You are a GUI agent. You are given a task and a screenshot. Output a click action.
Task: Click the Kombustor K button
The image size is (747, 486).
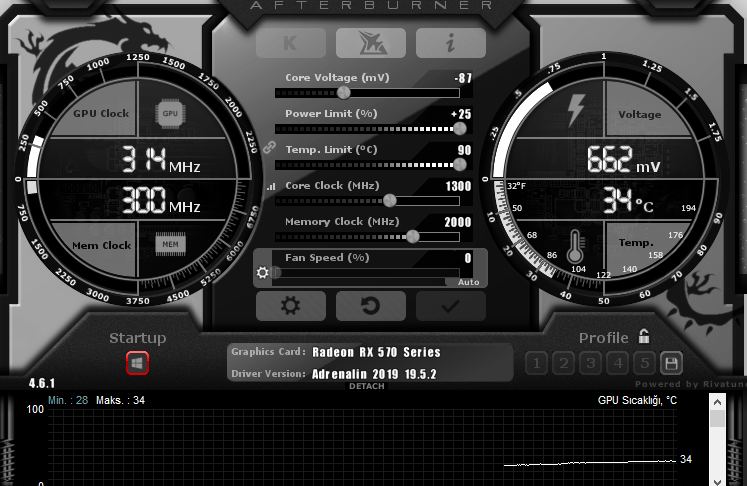291,43
